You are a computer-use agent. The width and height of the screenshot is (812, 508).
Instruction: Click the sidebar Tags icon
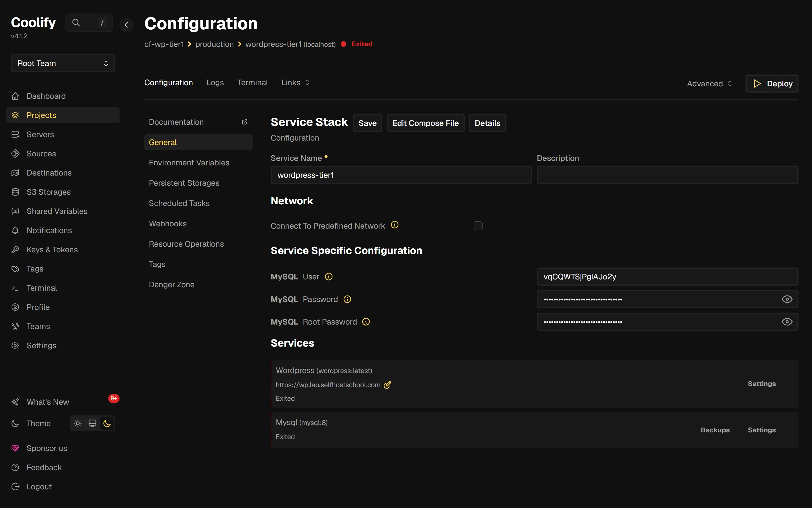(x=15, y=269)
